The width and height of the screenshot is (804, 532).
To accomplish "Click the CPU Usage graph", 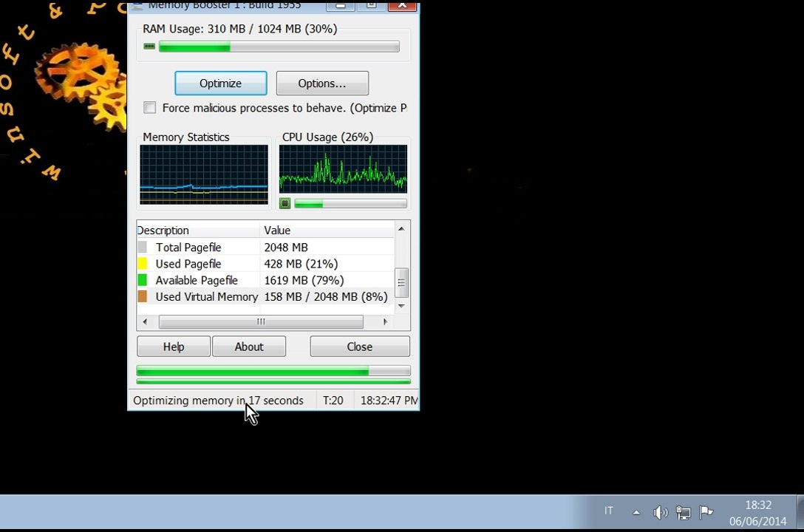I will [x=343, y=168].
